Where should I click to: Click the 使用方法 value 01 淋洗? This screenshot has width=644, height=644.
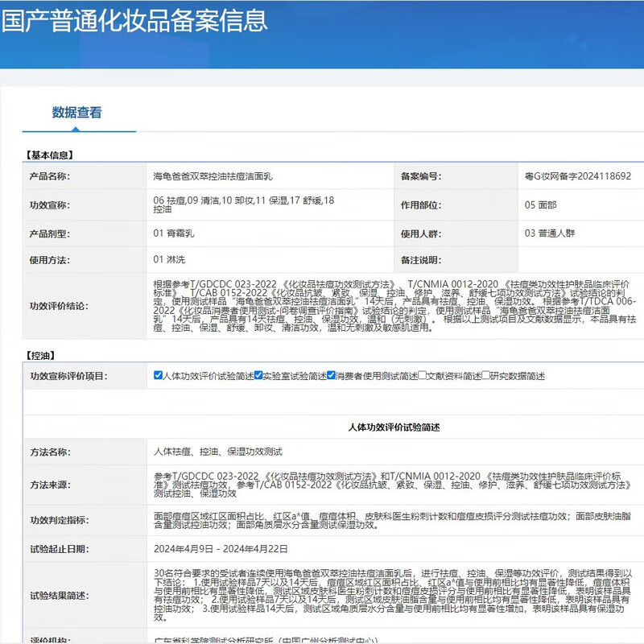coord(168,260)
